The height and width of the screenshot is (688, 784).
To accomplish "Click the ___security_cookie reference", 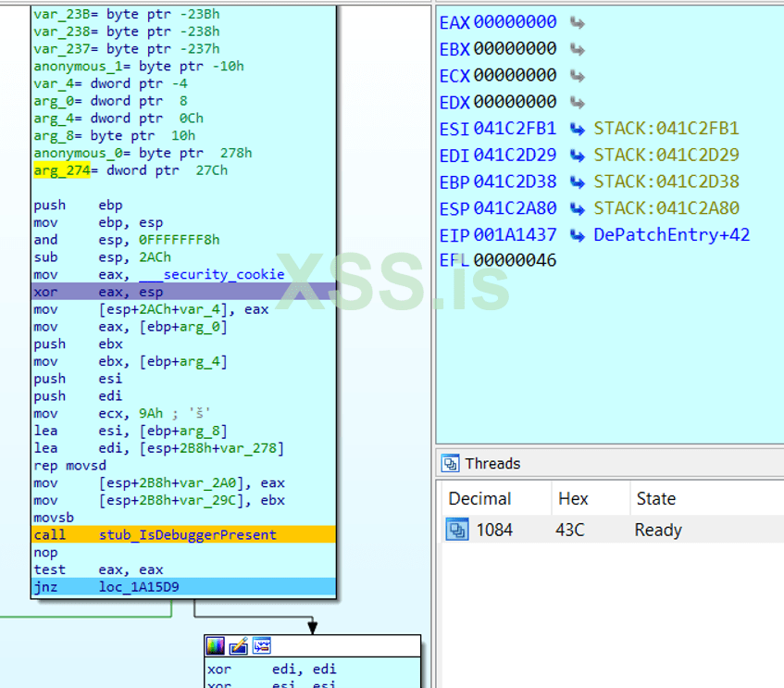I will (211, 275).
